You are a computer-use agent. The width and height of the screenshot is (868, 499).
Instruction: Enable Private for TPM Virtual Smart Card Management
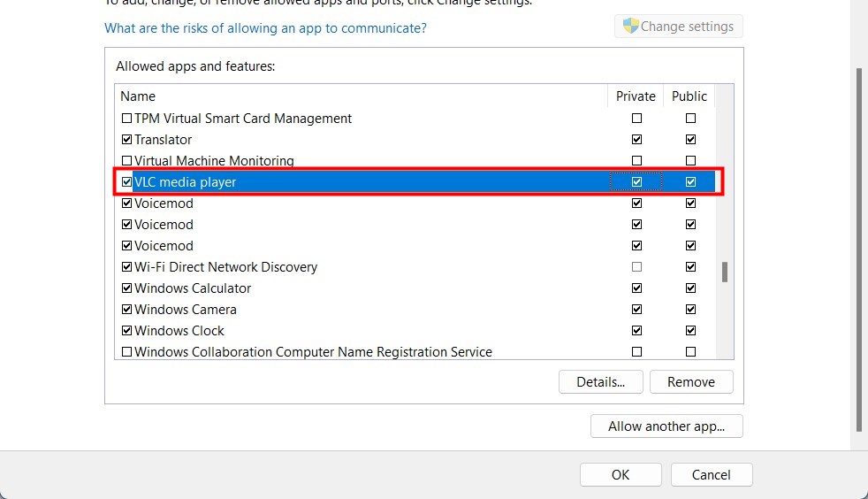pos(636,118)
